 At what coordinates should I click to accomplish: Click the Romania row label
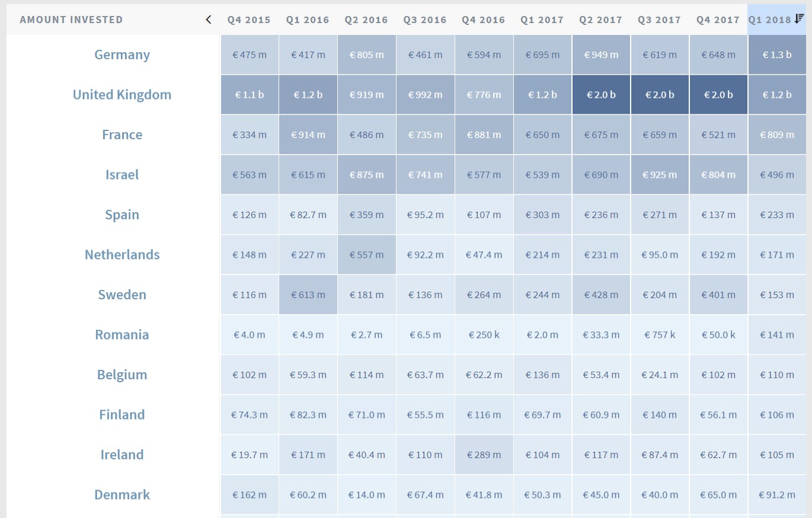coord(122,334)
